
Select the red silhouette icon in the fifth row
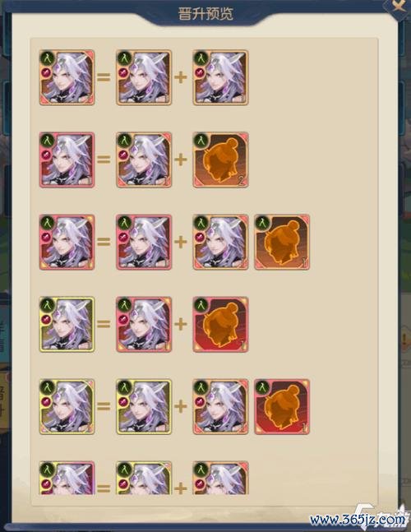pos(282,406)
